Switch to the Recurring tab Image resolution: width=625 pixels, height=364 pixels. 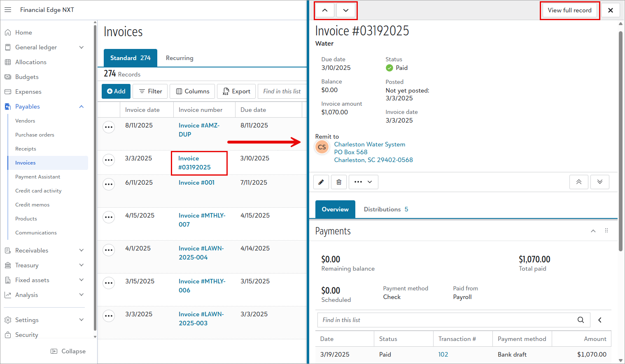180,58
